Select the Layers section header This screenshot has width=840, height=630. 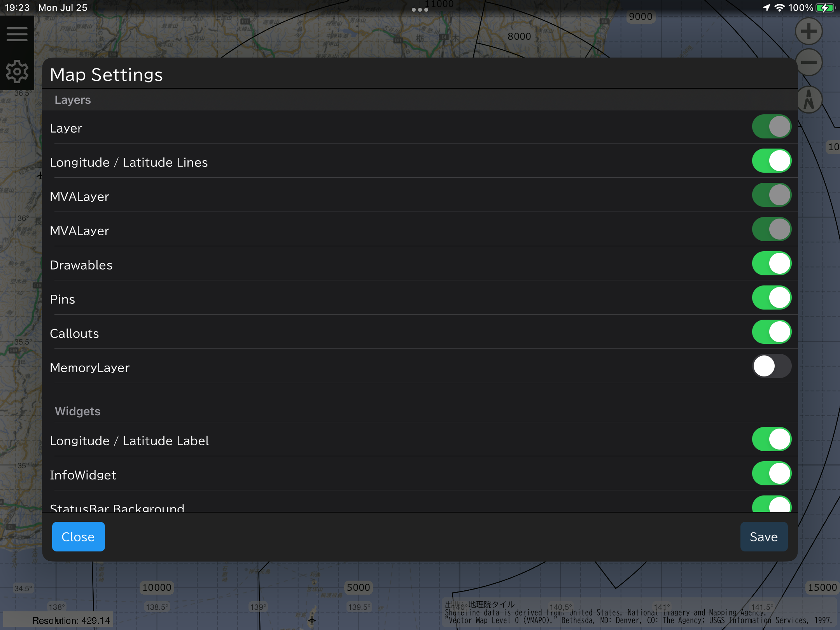[73, 100]
